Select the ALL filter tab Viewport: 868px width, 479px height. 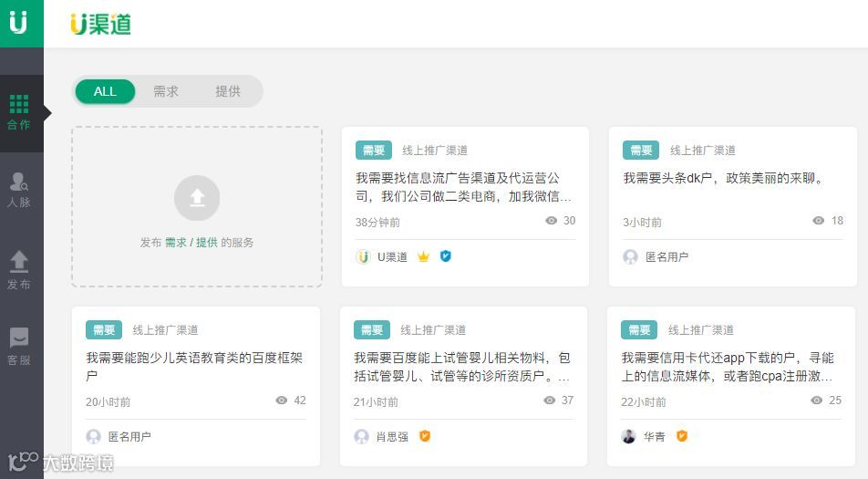(x=105, y=91)
